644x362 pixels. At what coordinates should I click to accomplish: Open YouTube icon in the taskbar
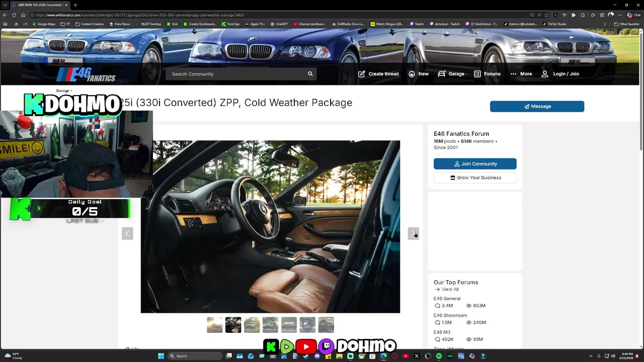point(406,356)
